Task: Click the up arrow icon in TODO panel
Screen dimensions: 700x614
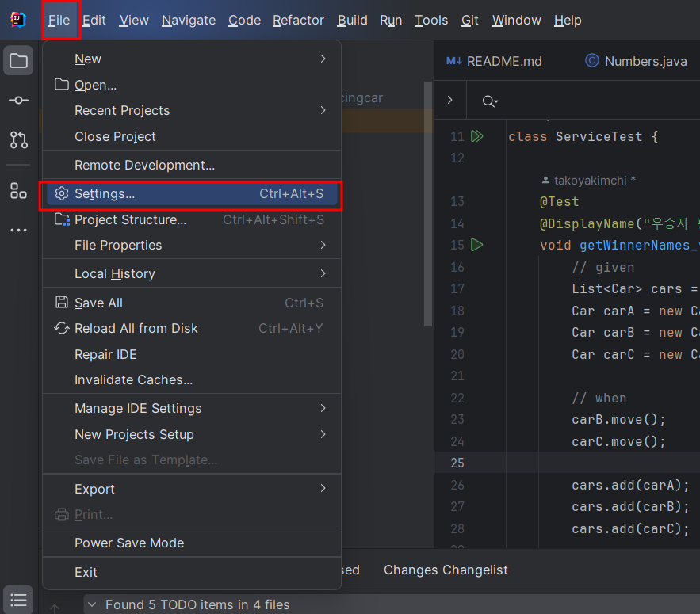Action: (x=55, y=608)
